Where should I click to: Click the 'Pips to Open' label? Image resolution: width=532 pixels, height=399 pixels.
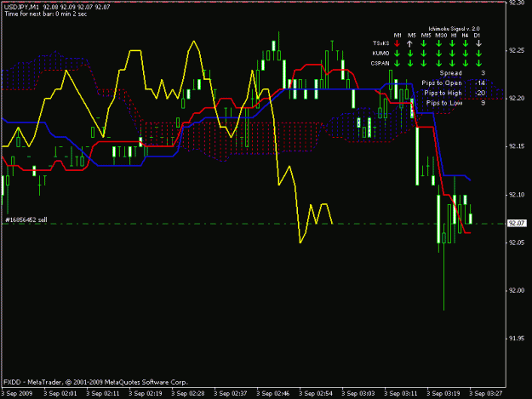point(442,83)
